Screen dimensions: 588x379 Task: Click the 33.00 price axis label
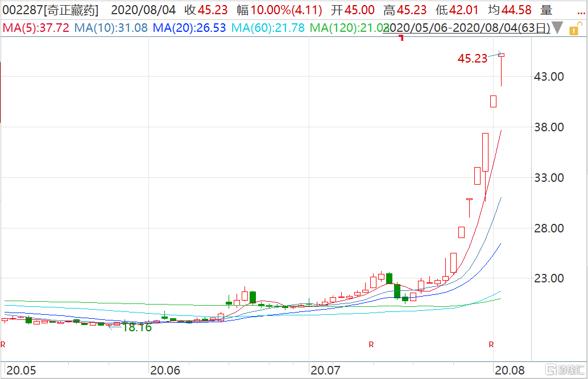pos(549,178)
